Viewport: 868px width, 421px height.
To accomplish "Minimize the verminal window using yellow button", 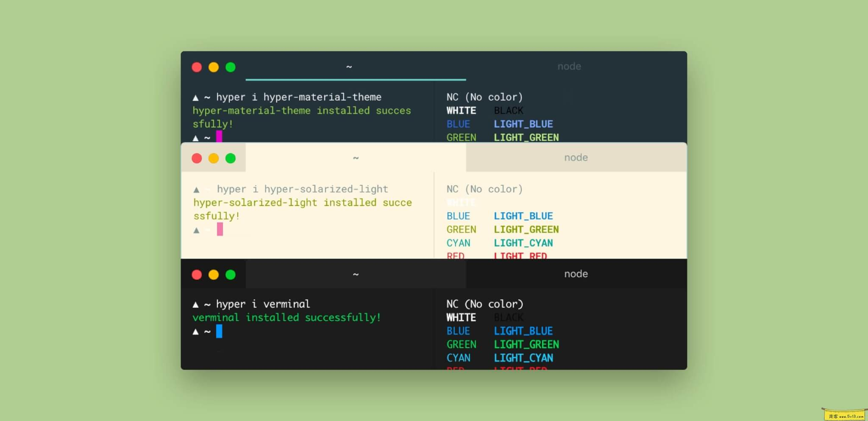I will (x=214, y=275).
